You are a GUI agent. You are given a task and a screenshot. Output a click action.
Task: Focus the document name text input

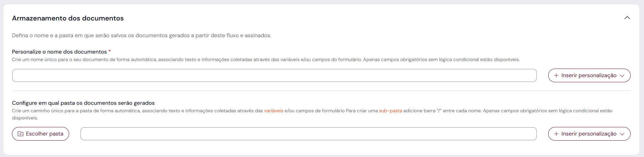click(274, 75)
